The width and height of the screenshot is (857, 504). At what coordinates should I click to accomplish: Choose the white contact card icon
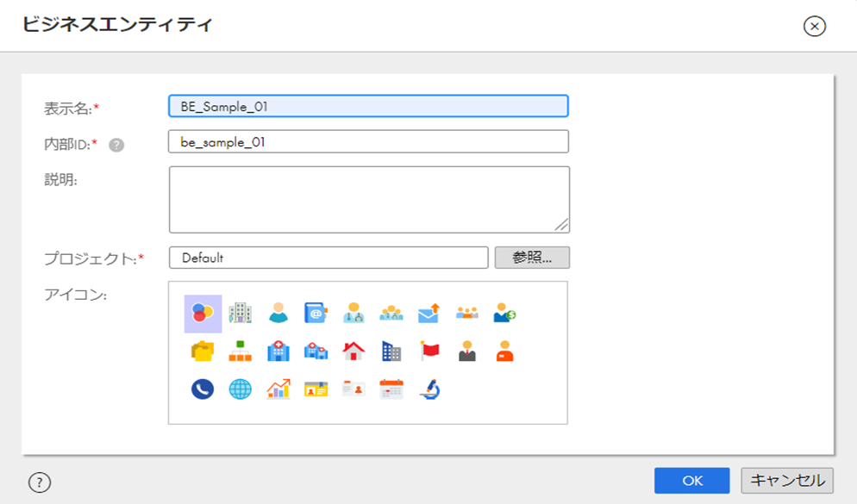[x=353, y=389]
